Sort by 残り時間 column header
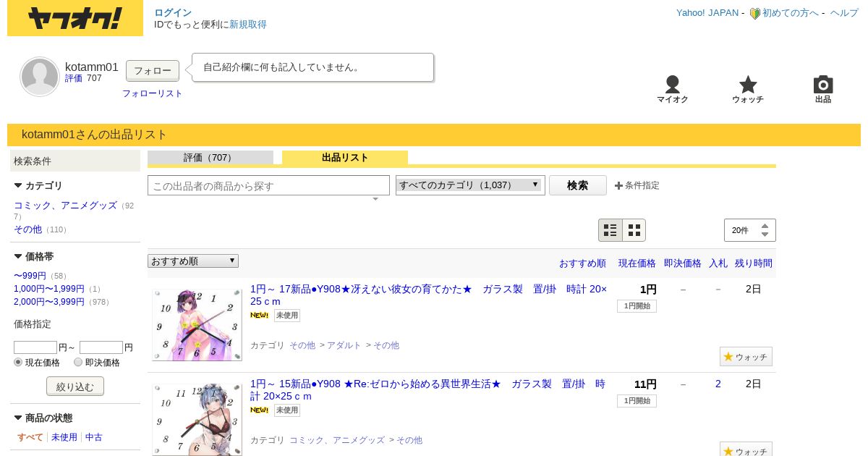868x456 pixels. pos(754,263)
